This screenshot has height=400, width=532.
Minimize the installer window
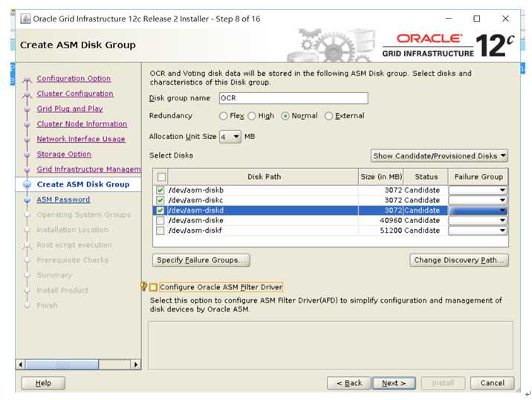449,19
